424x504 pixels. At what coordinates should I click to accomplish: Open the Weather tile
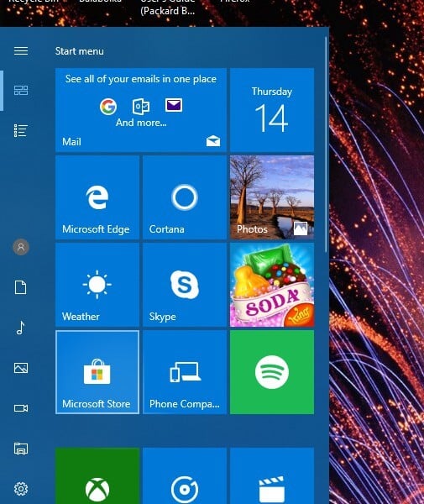[97, 285]
